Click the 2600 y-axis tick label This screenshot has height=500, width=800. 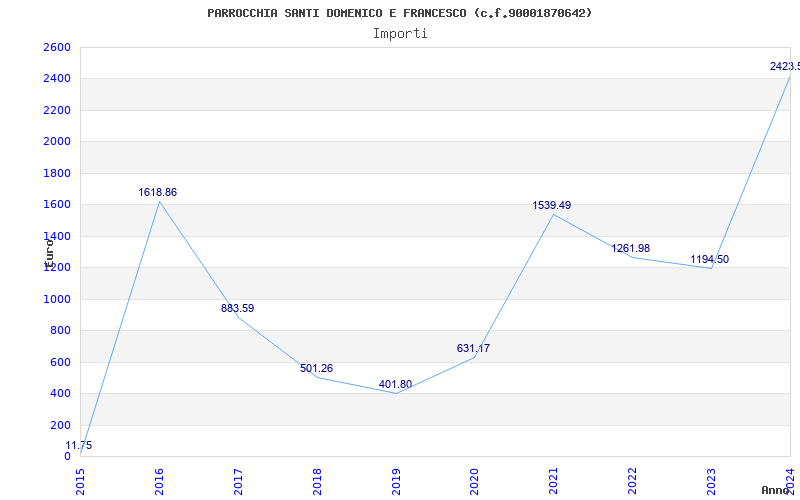[57, 47]
